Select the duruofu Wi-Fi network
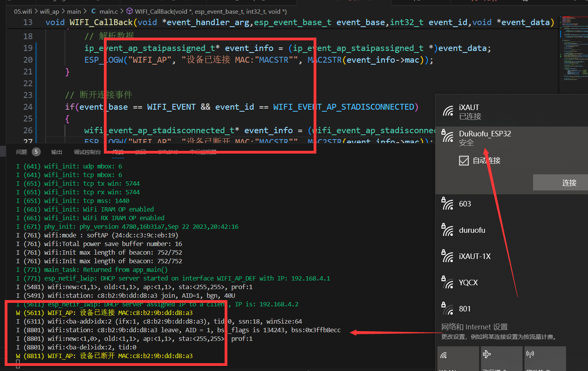The width and height of the screenshot is (588, 371). pyautogui.click(x=472, y=230)
